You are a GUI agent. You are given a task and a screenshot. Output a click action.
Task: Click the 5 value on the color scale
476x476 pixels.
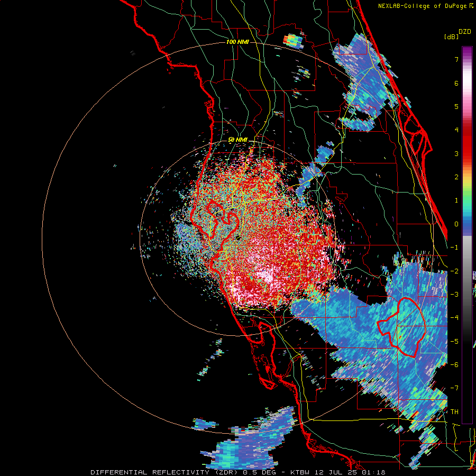coord(456,106)
